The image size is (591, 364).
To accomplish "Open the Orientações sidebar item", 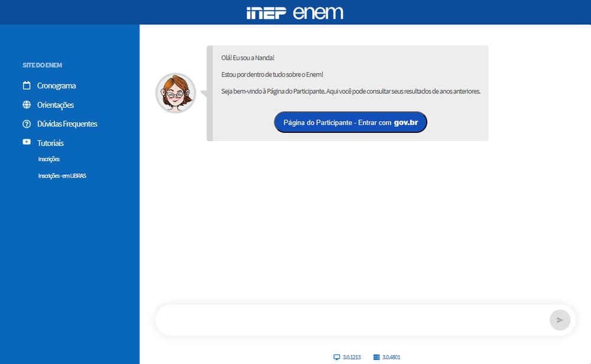I will tap(56, 105).
